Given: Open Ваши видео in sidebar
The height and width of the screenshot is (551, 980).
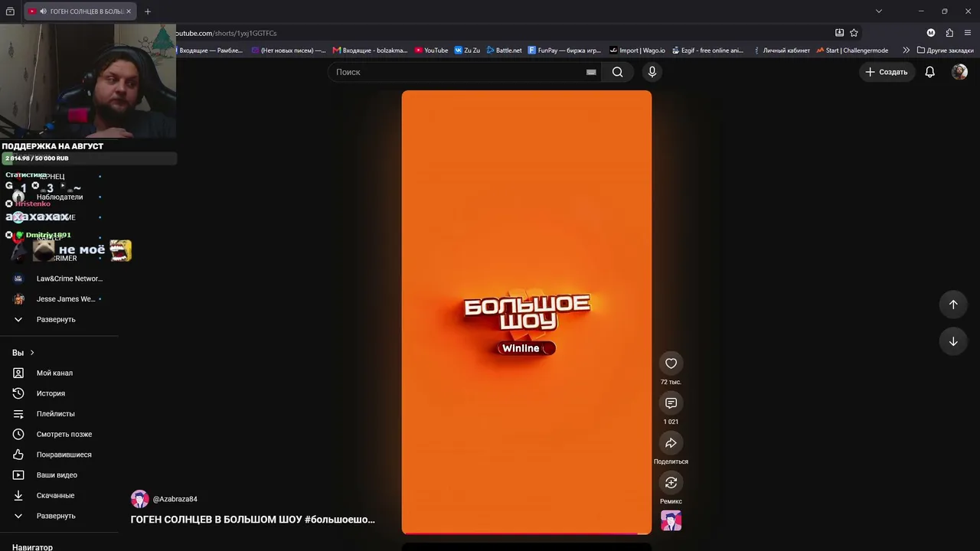Looking at the screenshot, I should pyautogui.click(x=57, y=475).
